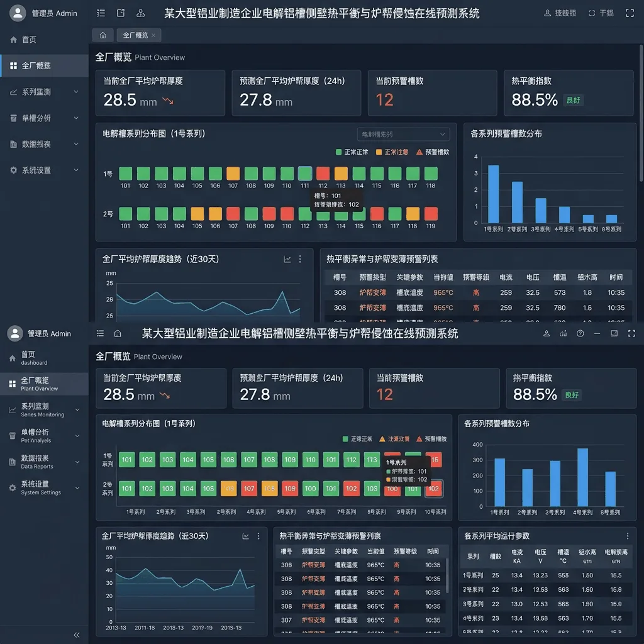
Task: Click the 良好 badge in top window
Action: pyautogui.click(x=574, y=100)
